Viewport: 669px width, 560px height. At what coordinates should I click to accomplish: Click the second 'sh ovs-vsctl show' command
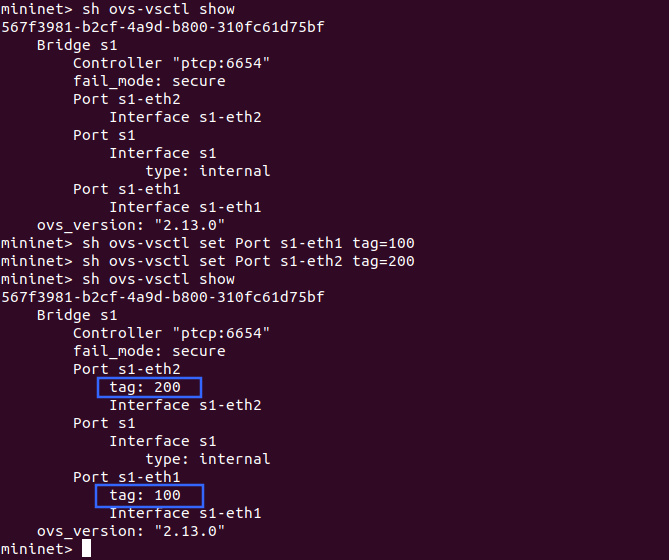[158, 279]
